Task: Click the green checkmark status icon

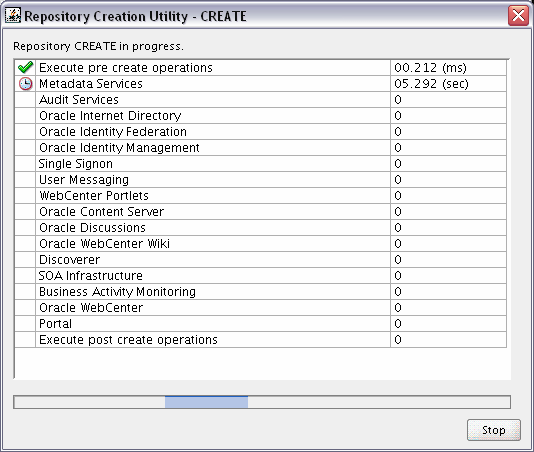Action: click(x=25, y=67)
